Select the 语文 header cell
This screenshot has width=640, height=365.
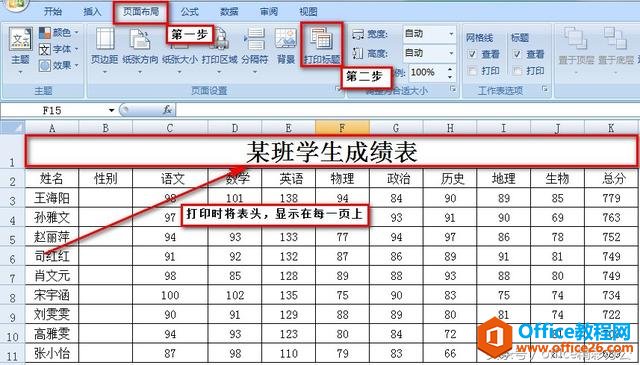(x=170, y=178)
